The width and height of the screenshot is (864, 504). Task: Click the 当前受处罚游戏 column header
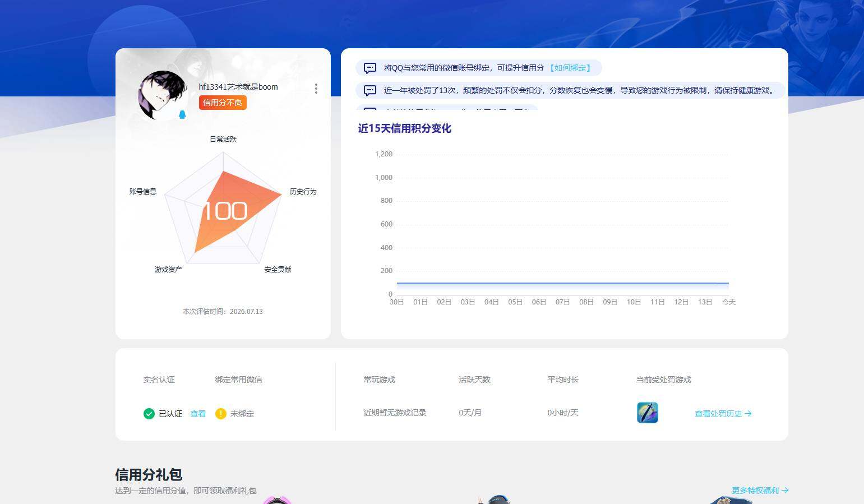(x=664, y=380)
